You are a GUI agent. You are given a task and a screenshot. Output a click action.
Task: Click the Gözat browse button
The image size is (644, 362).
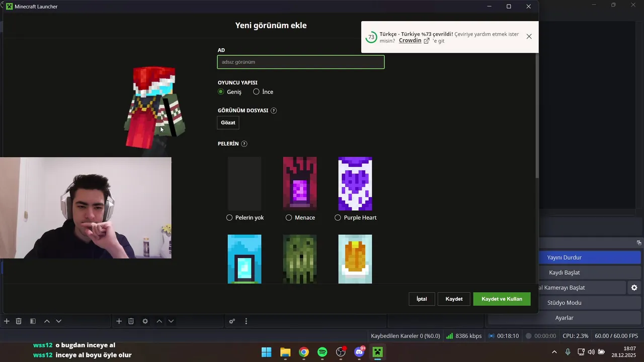pyautogui.click(x=228, y=123)
